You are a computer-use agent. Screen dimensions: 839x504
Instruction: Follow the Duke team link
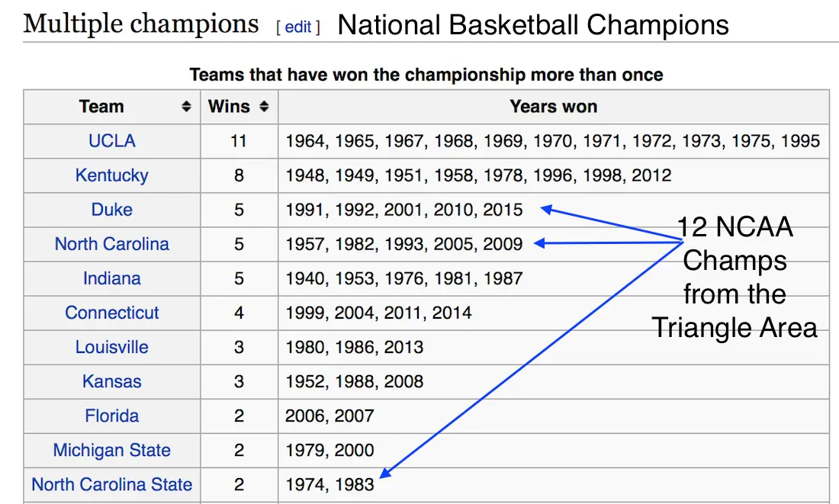(x=112, y=210)
